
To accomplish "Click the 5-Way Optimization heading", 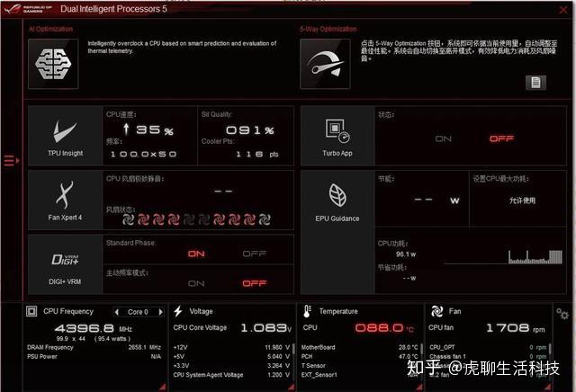I will pyautogui.click(x=328, y=29).
